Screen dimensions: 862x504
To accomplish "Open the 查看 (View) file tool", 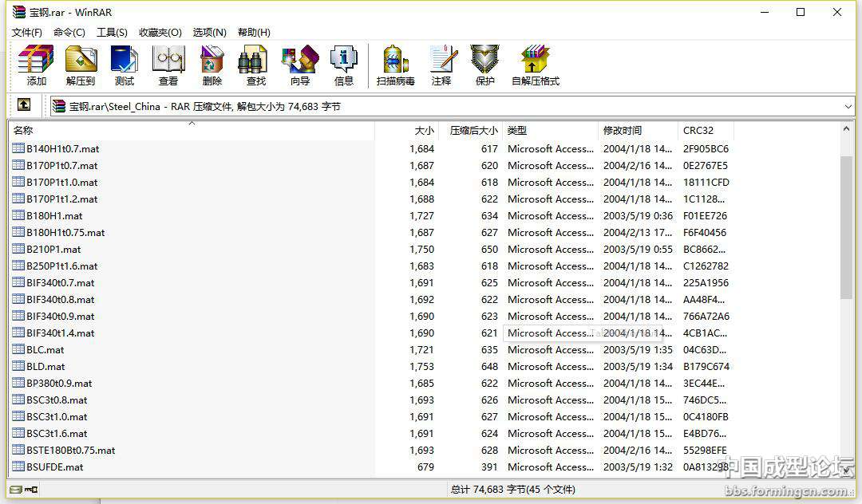I will click(x=168, y=65).
